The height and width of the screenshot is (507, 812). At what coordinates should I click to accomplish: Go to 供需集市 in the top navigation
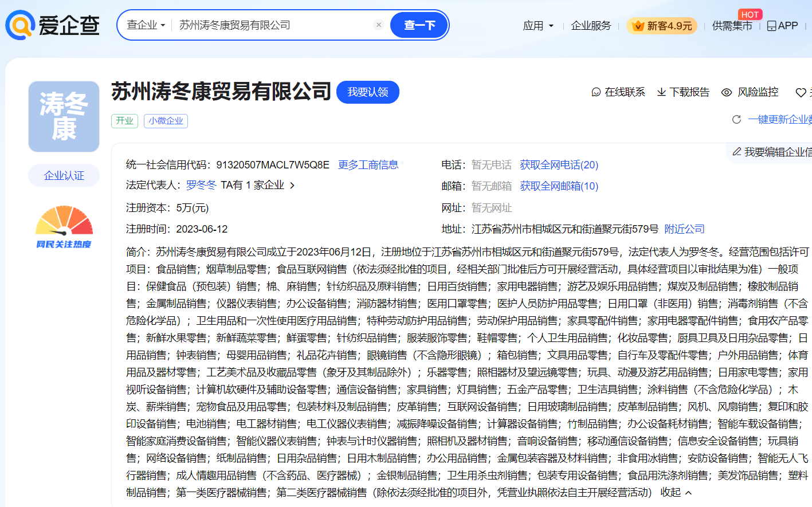pos(732,26)
